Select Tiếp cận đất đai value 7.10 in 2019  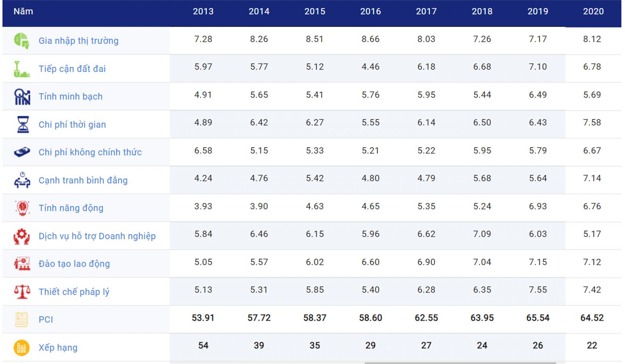pyautogui.click(x=538, y=67)
